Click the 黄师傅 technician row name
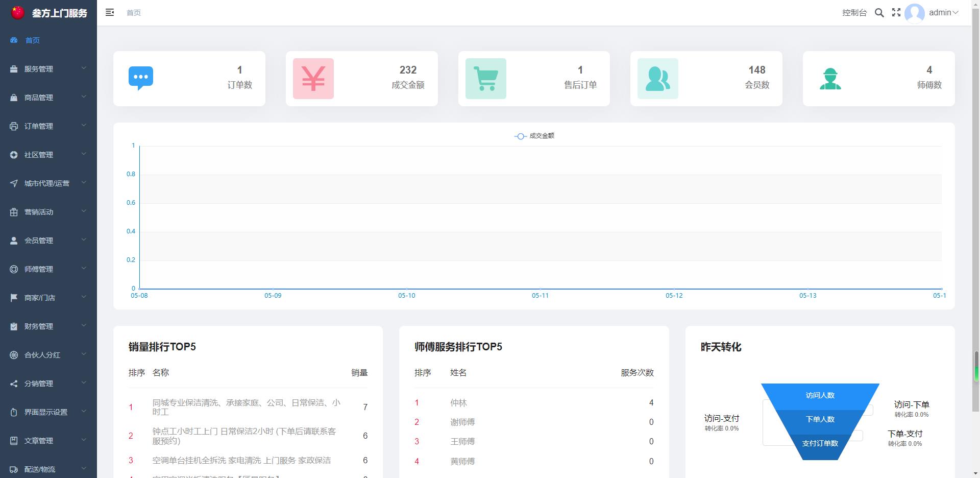The image size is (980, 478). coord(462,461)
